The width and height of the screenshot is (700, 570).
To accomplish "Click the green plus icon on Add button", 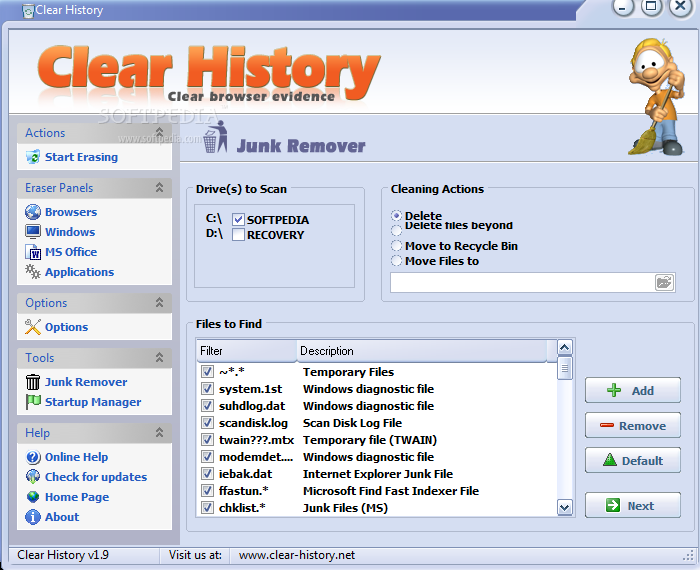I will [614, 390].
